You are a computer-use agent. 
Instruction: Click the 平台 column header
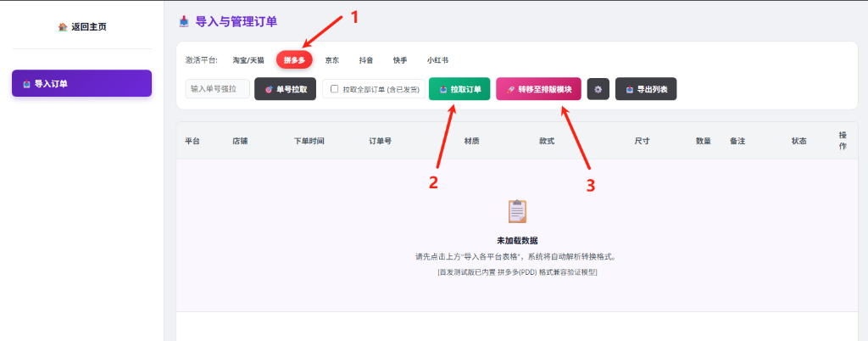192,141
